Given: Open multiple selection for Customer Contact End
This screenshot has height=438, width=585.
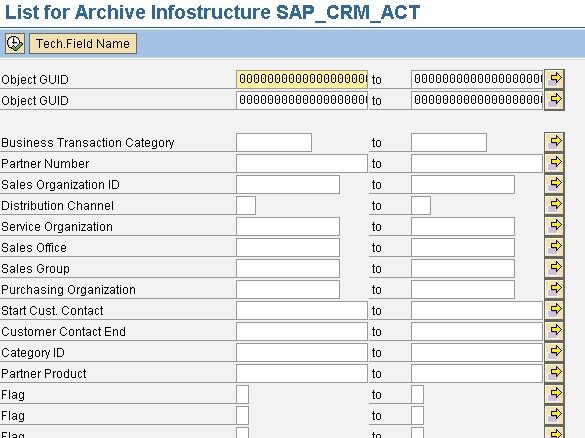Looking at the screenshot, I should click(x=554, y=331).
